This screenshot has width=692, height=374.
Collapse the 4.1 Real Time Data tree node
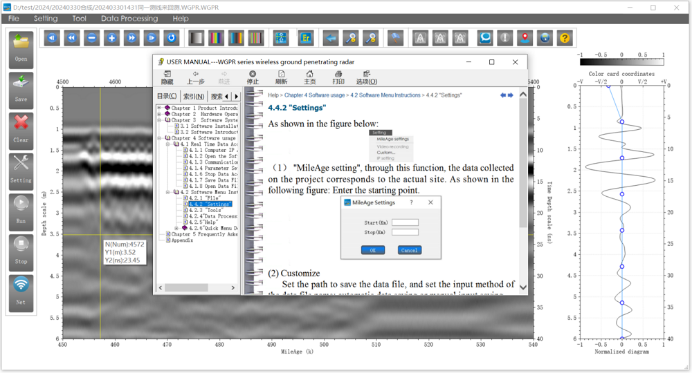pos(168,144)
